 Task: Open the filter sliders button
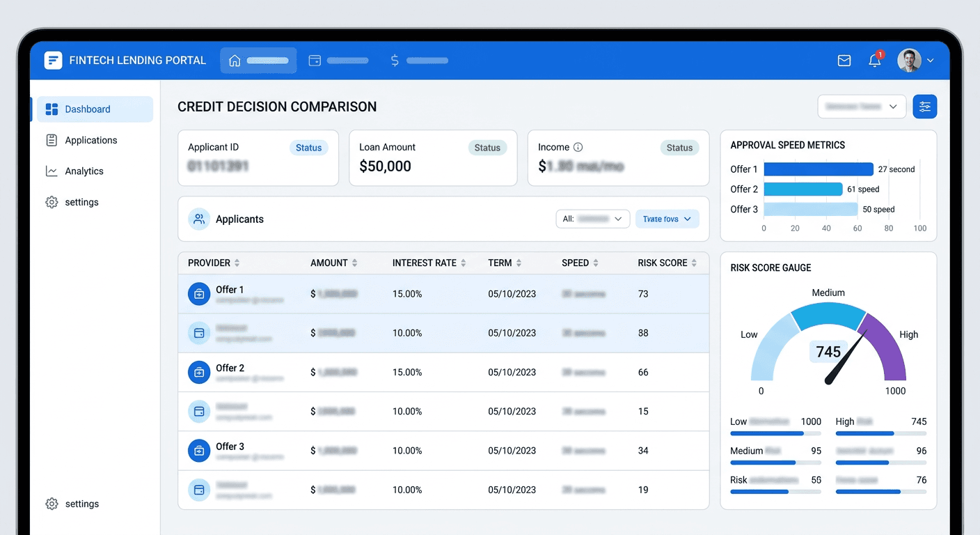pos(925,107)
